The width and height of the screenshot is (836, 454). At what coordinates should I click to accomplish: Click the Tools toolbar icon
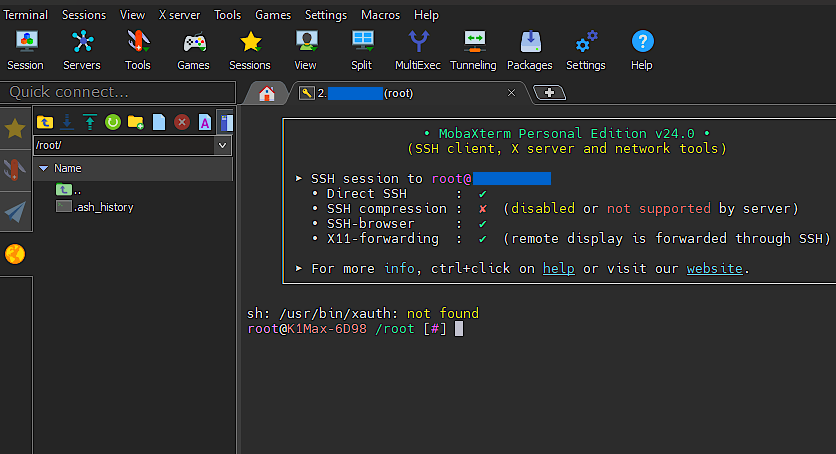pyautogui.click(x=138, y=50)
